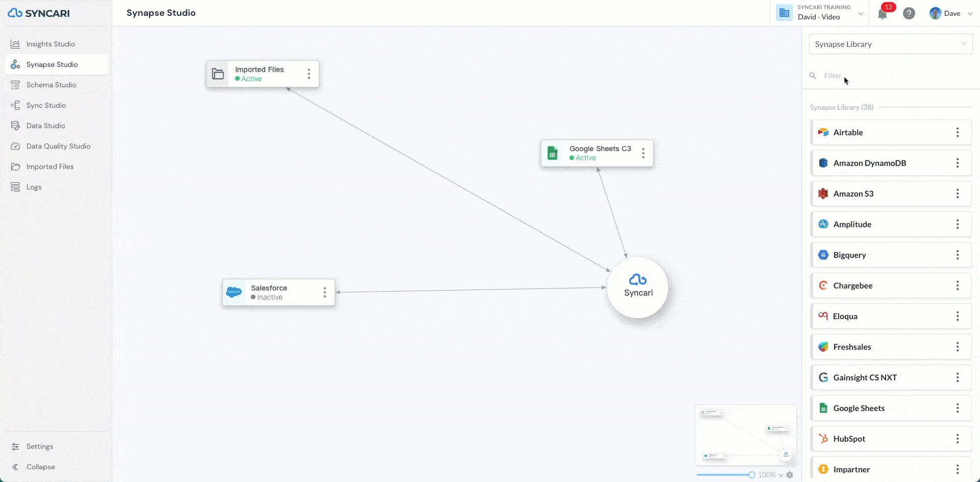This screenshot has width=980, height=482.
Task: Click the notifications bell with 12 badge
Action: click(883, 13)
